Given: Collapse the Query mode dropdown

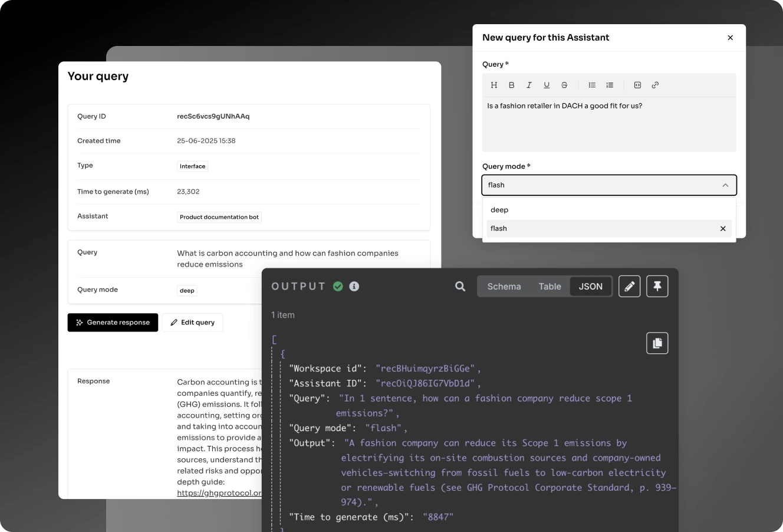Looking at the screenshot, I should (x=725, y=185).
